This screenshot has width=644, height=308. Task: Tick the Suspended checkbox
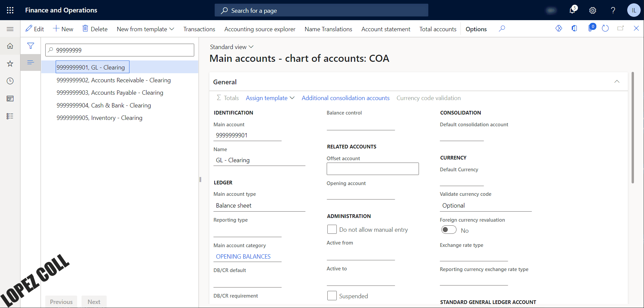point(332,296)
